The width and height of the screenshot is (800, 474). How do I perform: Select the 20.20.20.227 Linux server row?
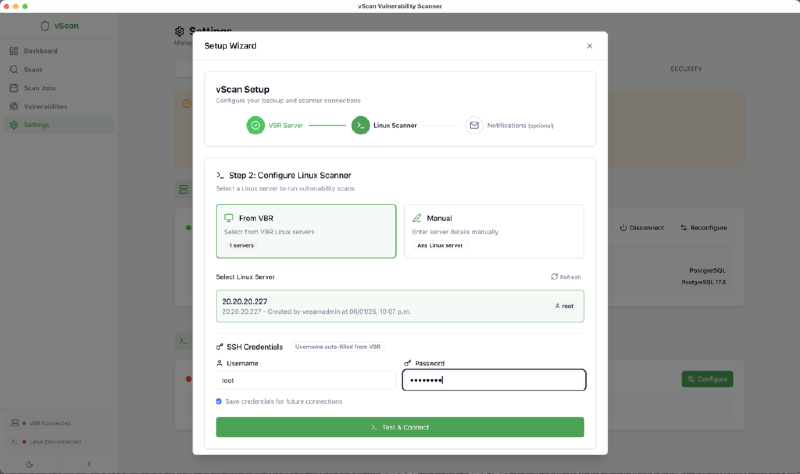click(x=400, y=306)
